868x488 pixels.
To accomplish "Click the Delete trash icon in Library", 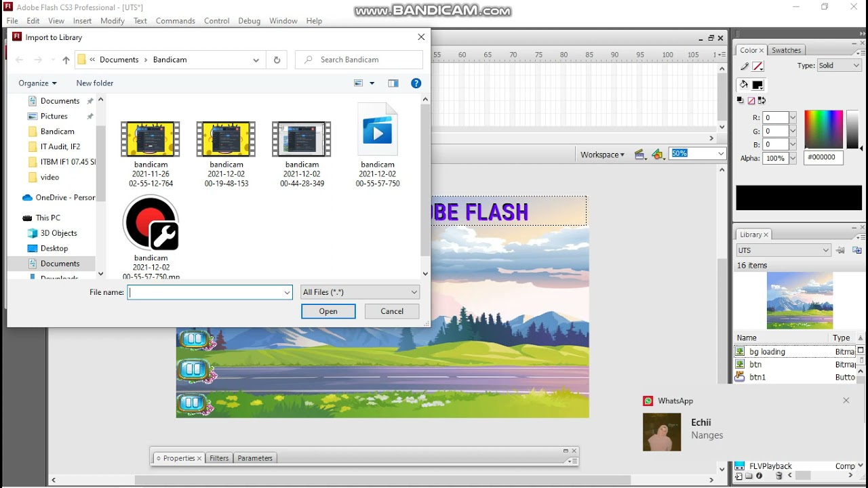I will coord(779,476).
